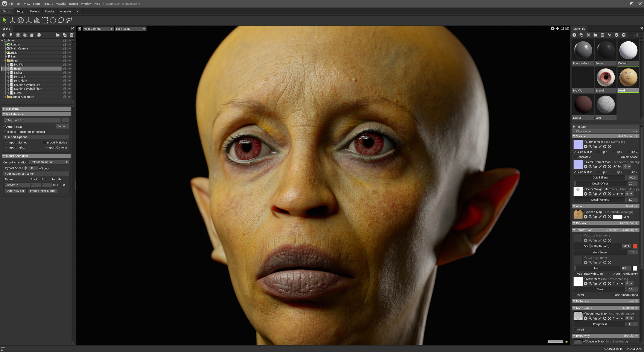Add a light to the scene
Screen dimensions: 644x352
11,35
